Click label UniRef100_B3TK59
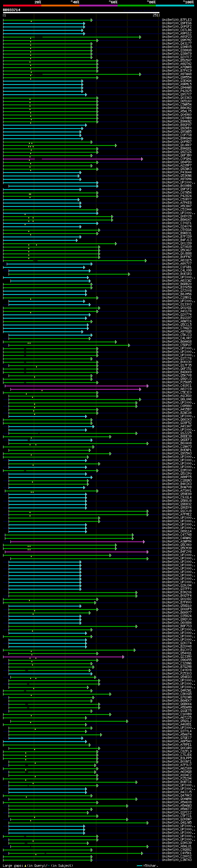The width and height of the screenshot is (197, 868). [x=177, y=288]
